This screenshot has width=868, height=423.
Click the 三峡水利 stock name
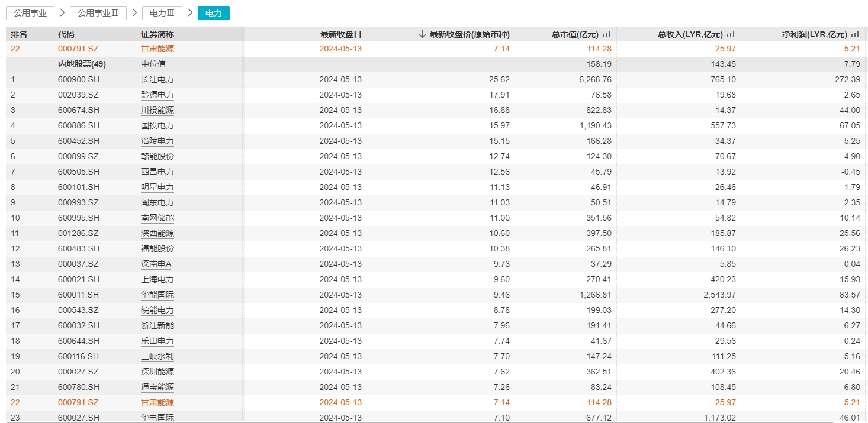click(x=157, y=356)
